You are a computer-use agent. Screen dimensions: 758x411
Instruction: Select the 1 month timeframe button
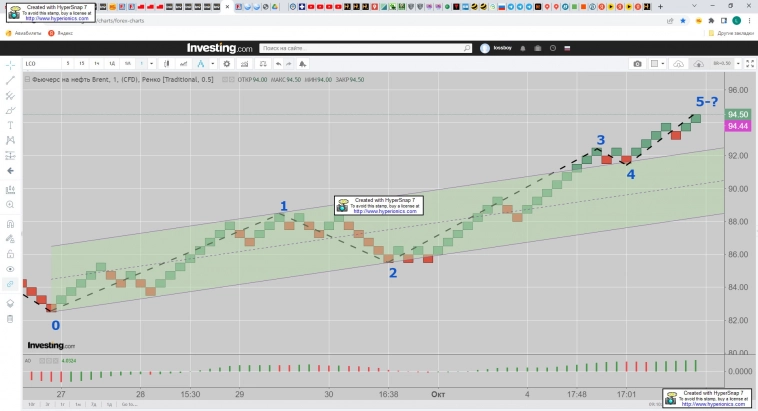128,64
